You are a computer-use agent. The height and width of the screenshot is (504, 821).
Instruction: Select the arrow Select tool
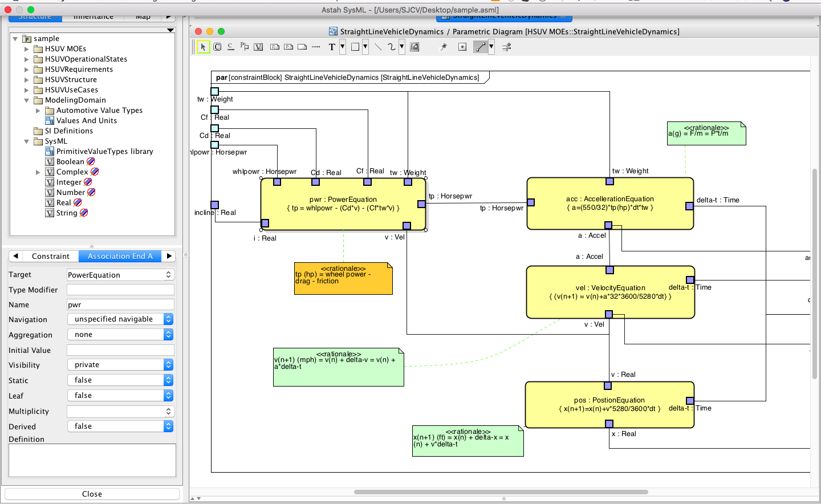203,47
